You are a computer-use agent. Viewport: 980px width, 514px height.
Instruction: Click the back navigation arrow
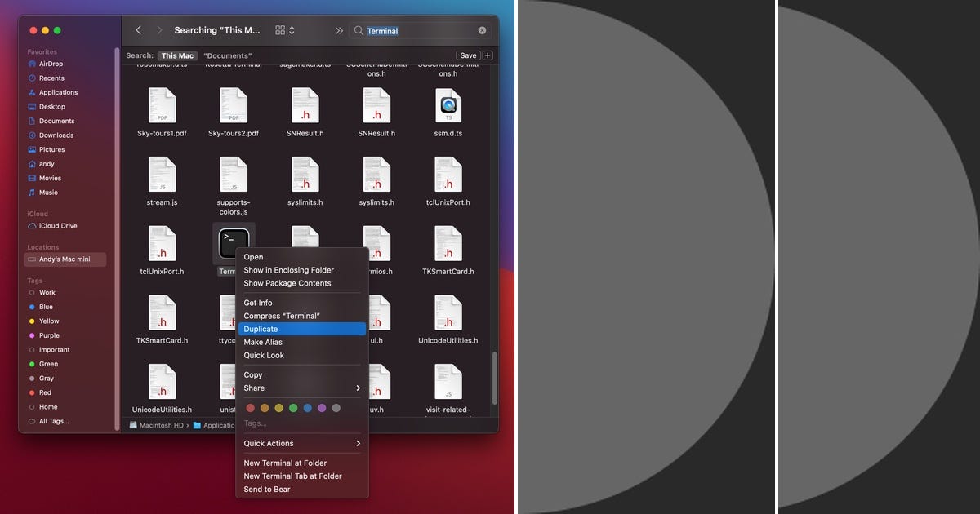[x=138, y=29]
